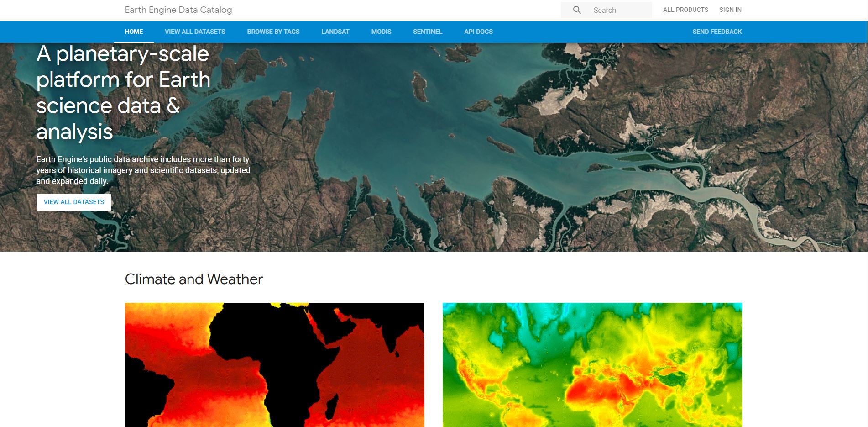This screenshot has height=427, width=868.
Task: Click the white VIEW ALL DATASETS hero button
Action: [74, 202]
